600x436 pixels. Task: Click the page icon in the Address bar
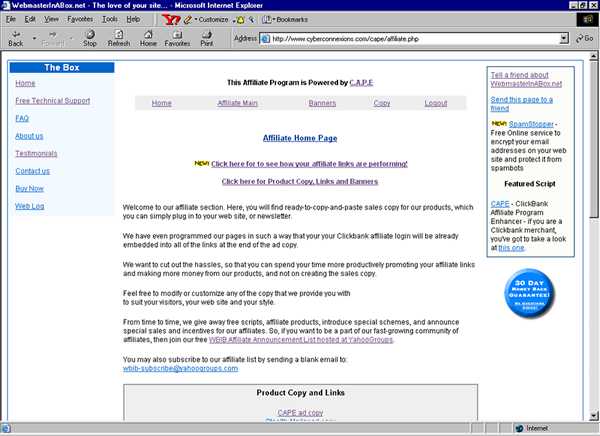point(265,39)
